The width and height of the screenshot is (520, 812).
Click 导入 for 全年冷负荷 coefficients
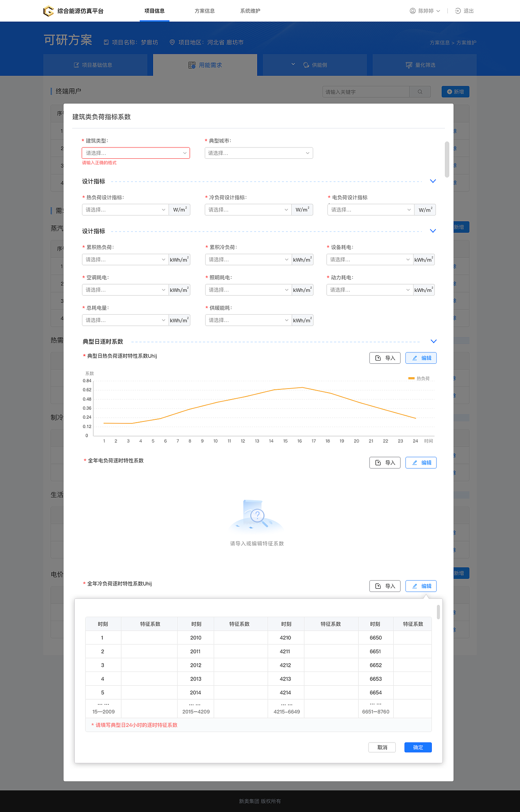[x=385, y=586]
